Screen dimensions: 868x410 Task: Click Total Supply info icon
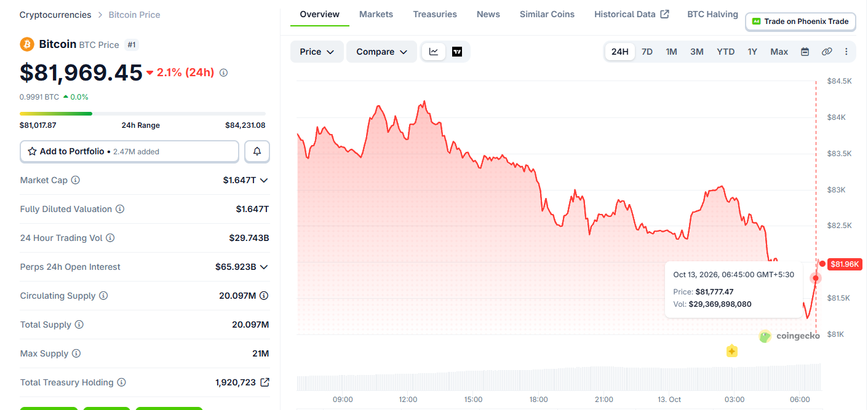79,325
